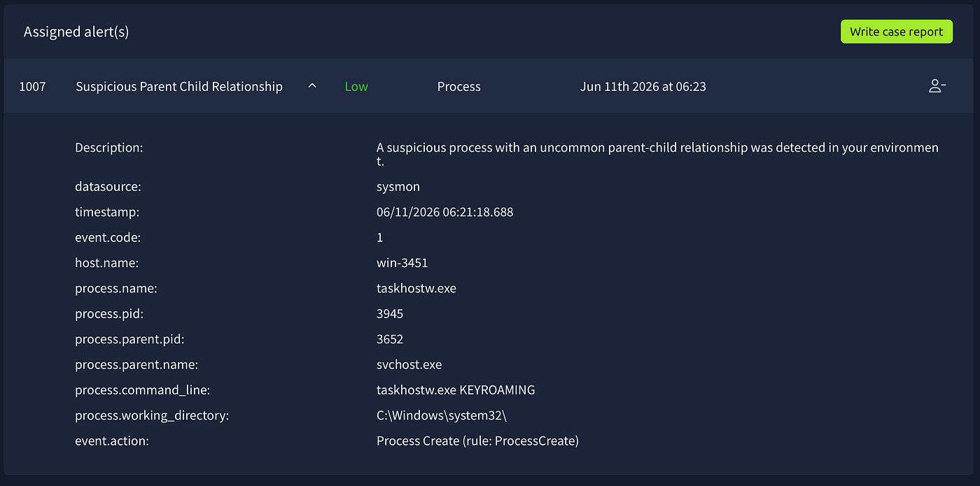Click the Low severity label
The image size is (980, 486).
coord(356,87)
